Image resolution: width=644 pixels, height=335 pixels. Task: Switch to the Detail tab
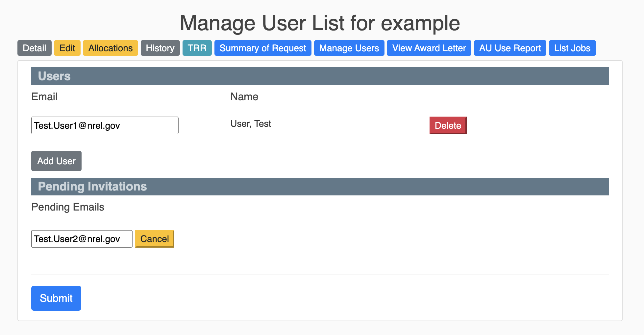coord(34,48)
